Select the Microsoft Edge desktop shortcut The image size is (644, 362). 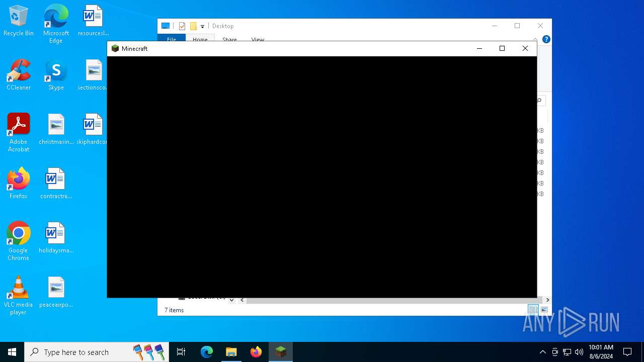56,24
